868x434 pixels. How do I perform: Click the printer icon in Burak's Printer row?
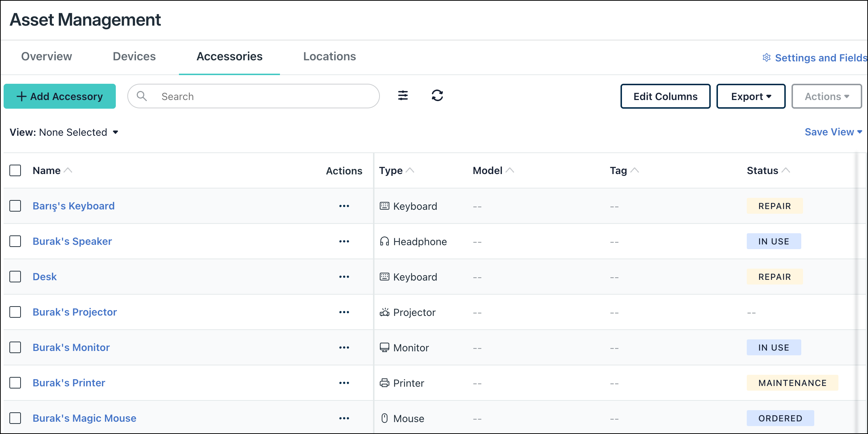(x=384, y=383)
